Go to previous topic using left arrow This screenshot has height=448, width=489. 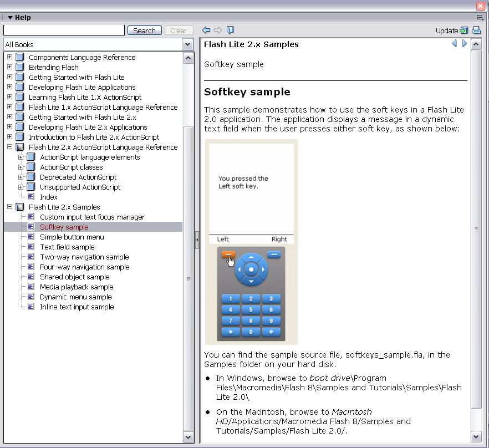(455, 44)
